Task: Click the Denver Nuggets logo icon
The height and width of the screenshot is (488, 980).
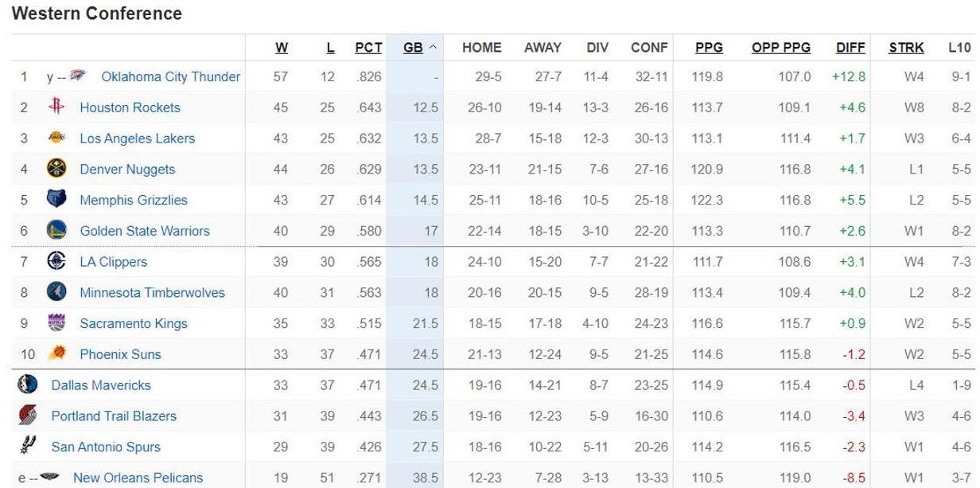Action: (x=56, y=170)
